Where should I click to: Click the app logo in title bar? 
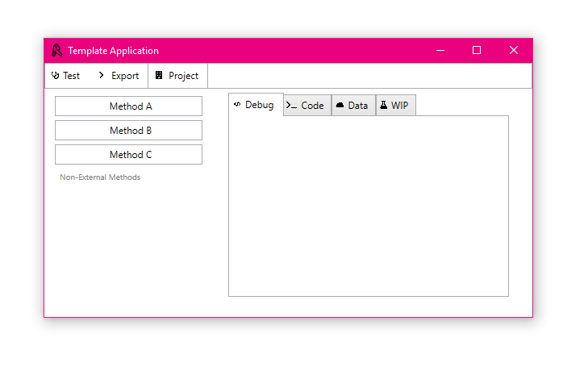[56, 50]
